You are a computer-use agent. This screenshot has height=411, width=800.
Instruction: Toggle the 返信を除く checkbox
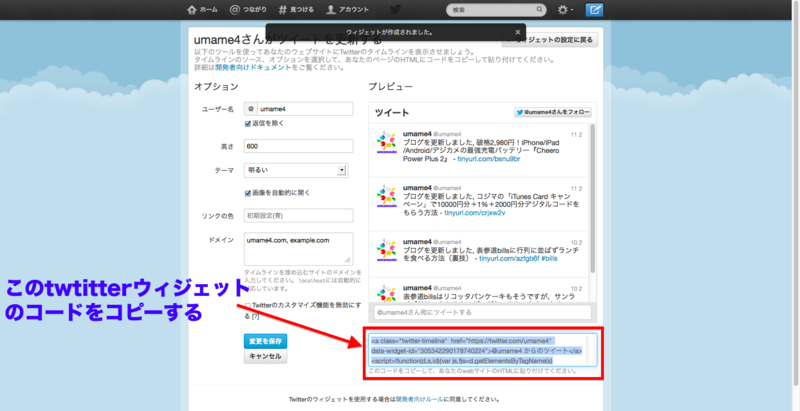tap(247, 123)
